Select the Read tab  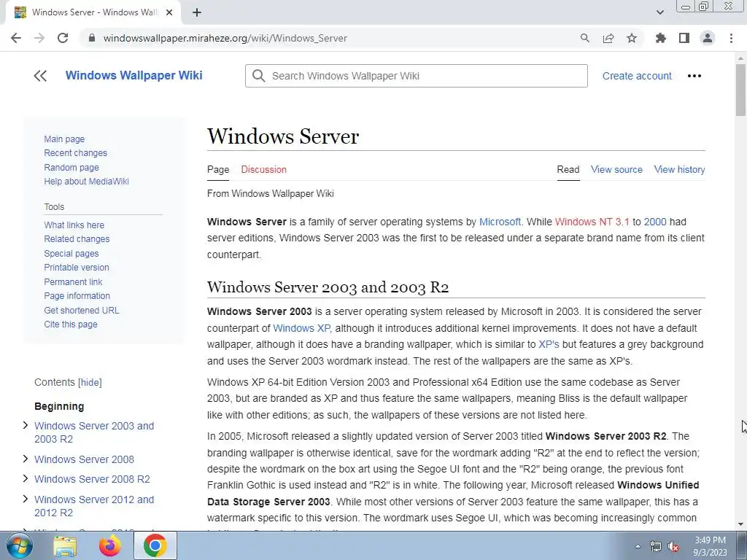click(x=568, y=169)
